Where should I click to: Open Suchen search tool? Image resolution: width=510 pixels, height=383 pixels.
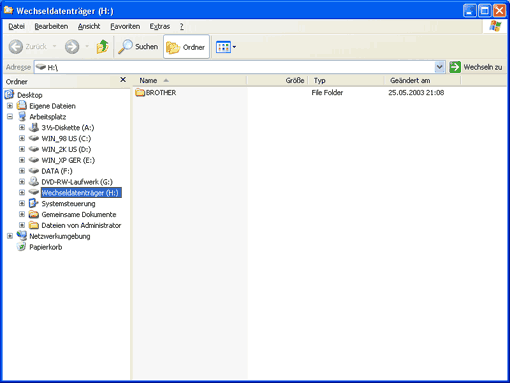click(x=138, y=47)
